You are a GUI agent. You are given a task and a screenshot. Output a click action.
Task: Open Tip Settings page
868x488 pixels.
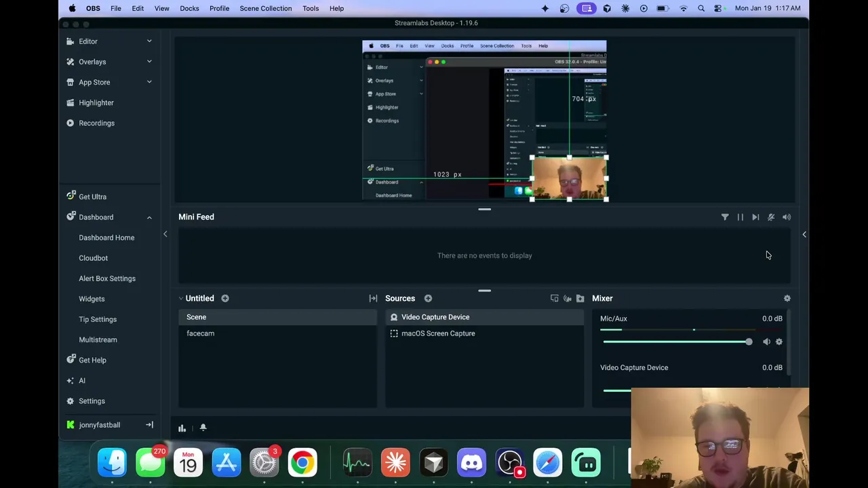tap(98, 319)
